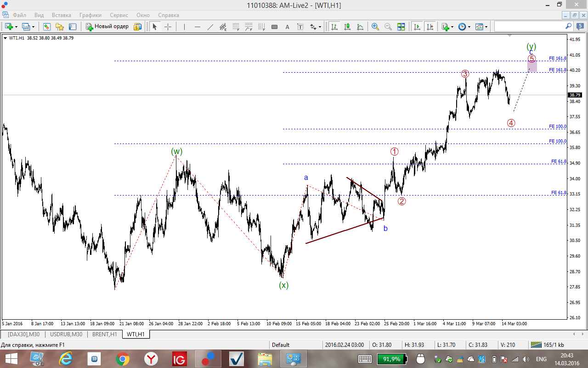Screen dimensions: 588x368
Task: Select the Trendline tool
Action: (x=210, y=27)
